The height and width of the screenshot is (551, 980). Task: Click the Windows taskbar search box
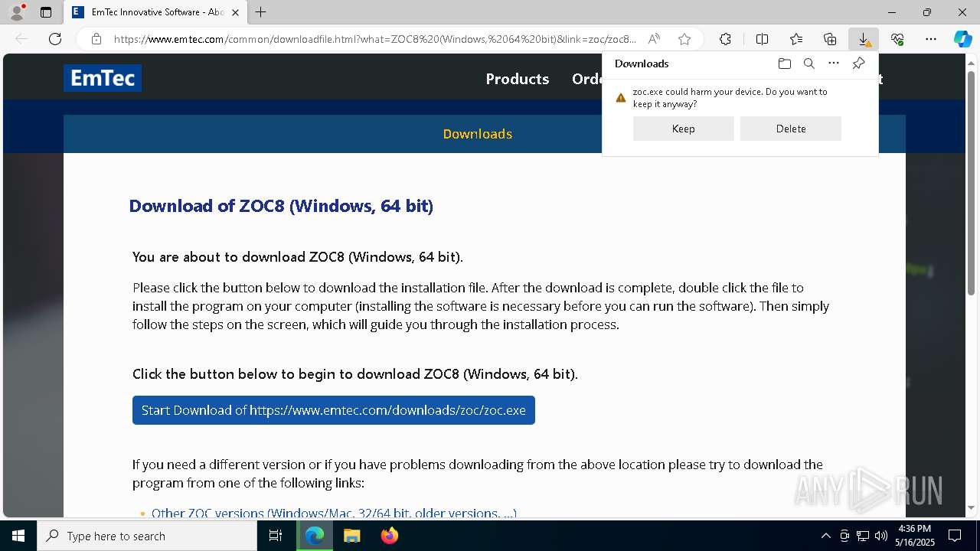pyautogui.click(x=147, y=536)
